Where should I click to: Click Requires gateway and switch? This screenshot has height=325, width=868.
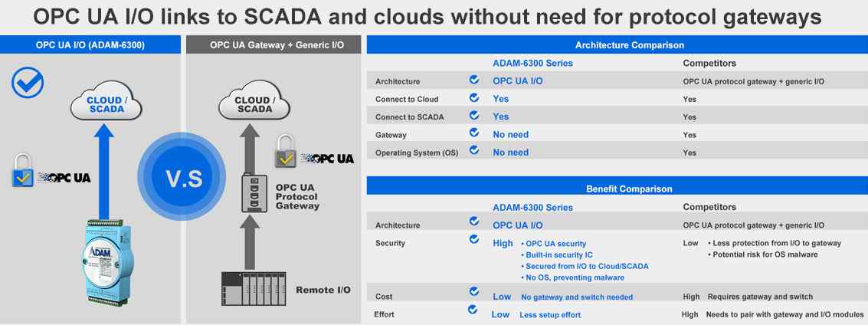(x=760, y=297)
